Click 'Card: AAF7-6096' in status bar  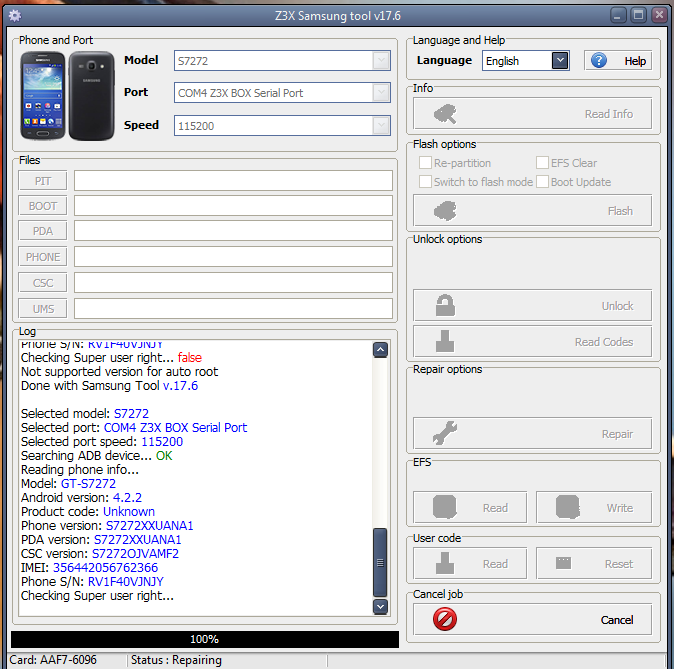pyautogui.click(x=53, y=660)
